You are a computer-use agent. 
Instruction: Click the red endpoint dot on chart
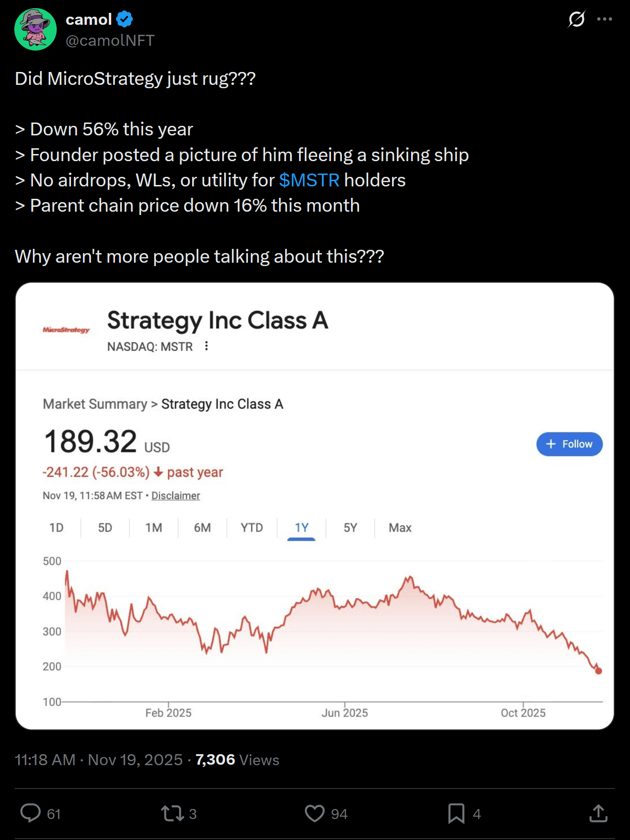[599, 671]
